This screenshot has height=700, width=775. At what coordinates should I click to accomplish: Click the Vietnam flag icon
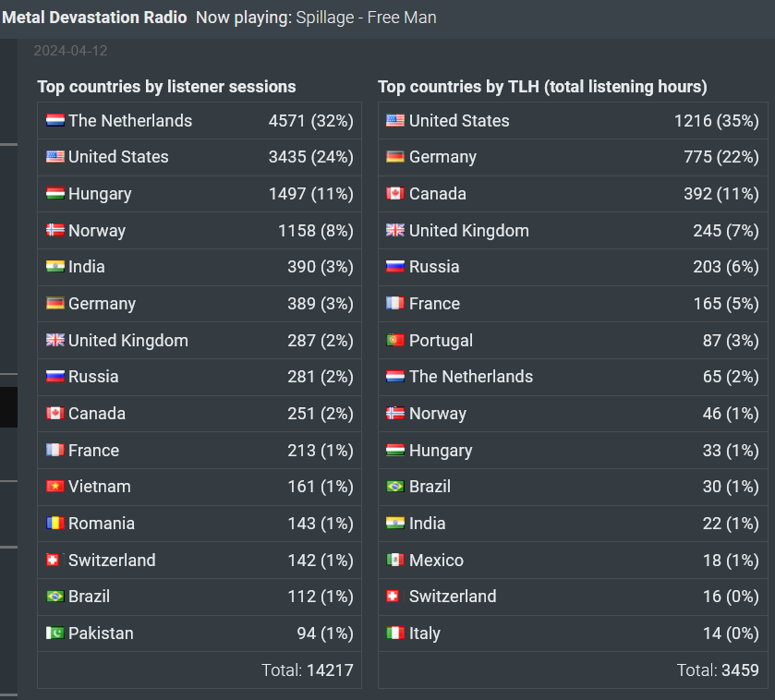pos(54,486)
